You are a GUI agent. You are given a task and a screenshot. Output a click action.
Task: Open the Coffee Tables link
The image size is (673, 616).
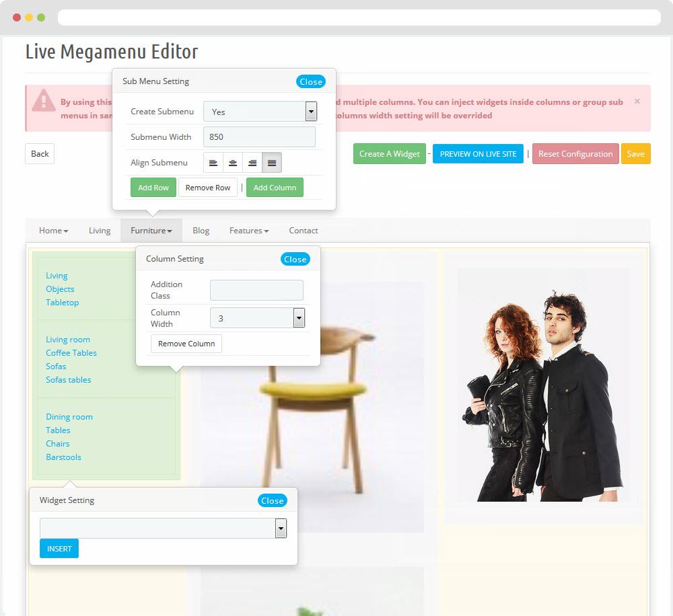[71, 352]
